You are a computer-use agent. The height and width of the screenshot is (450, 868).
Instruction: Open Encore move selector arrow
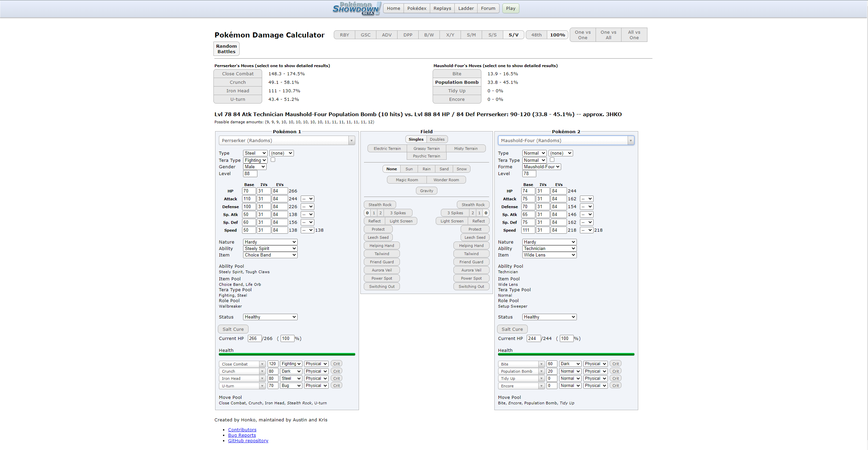[541, 386]
